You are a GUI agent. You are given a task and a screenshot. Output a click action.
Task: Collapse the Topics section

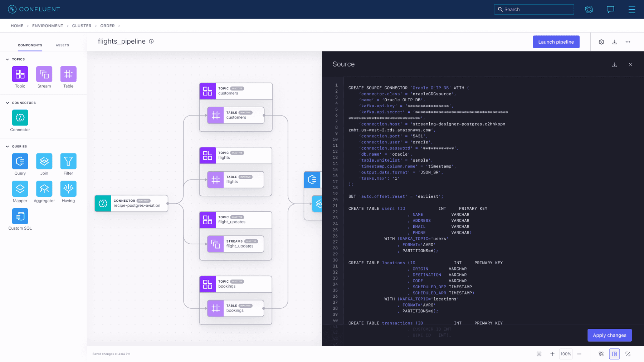(x=8, y=59)
